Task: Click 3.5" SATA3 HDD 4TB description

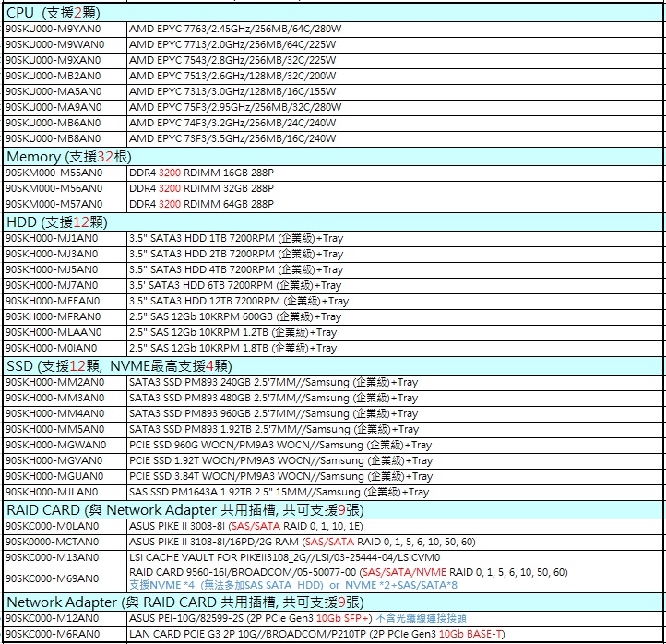Action: coord(236,269)
